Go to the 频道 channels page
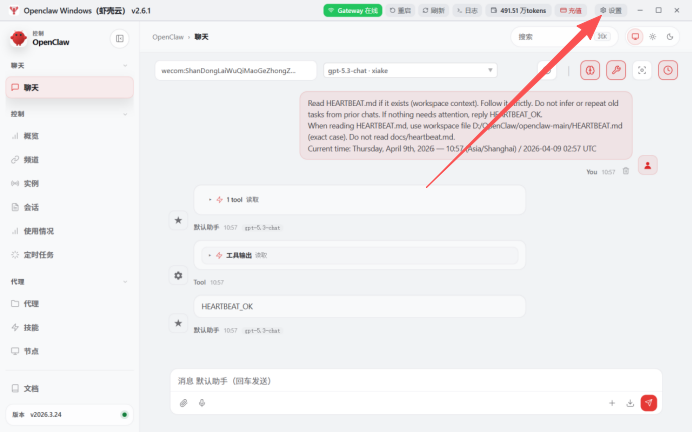 pyautogui.click(x=69, y=160)
